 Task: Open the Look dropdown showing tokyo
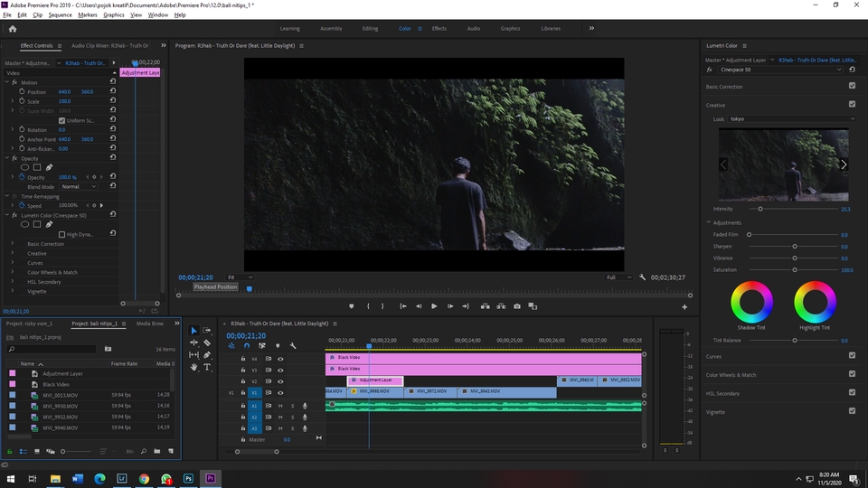pos(791,118)
